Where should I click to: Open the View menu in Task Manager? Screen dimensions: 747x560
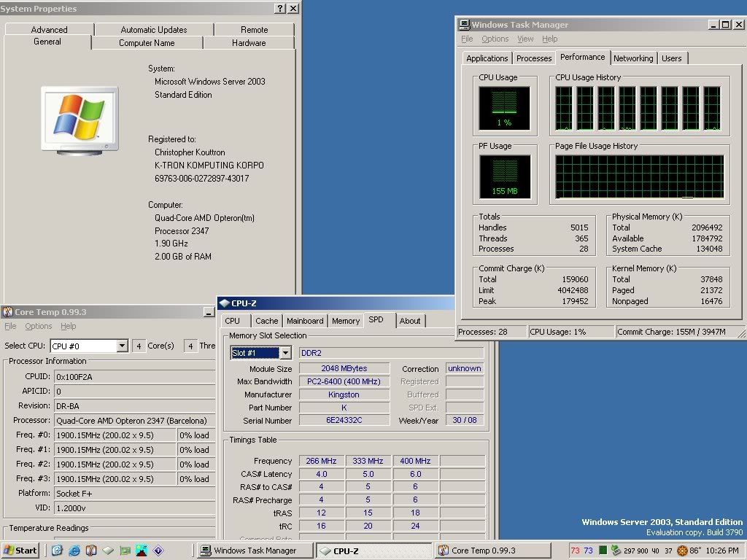tap(525, 39)
